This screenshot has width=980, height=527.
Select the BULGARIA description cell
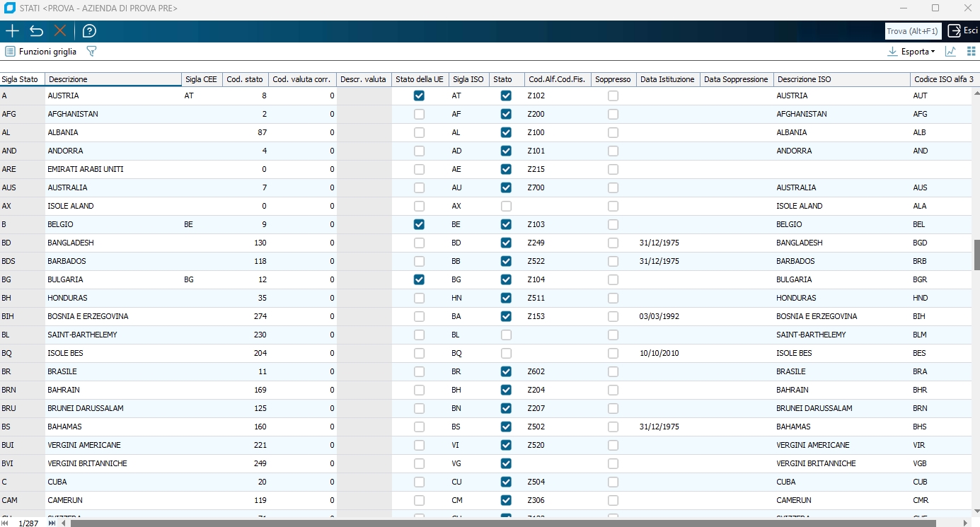[x=113, y=279]
